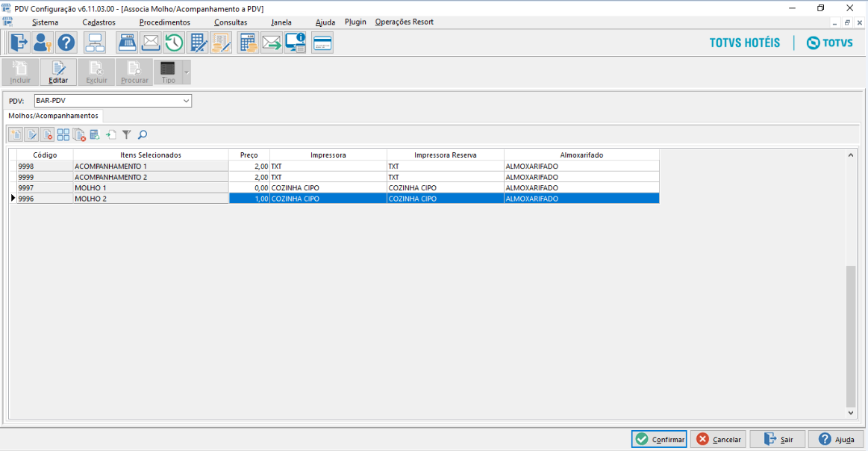Viewport: 868px width, 451px height.
Task: Open the Sistema menu
Action: pyautogui.click(x=45, y=22)
